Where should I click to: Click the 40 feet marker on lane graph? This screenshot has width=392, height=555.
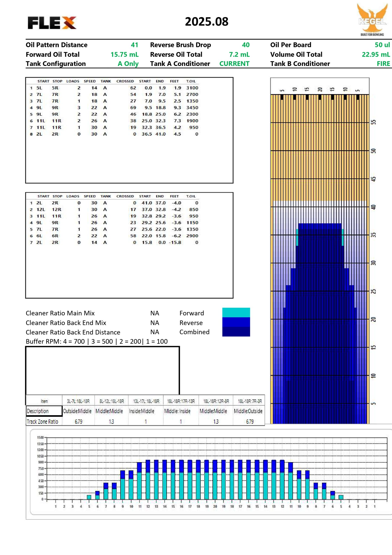(373, 207)
